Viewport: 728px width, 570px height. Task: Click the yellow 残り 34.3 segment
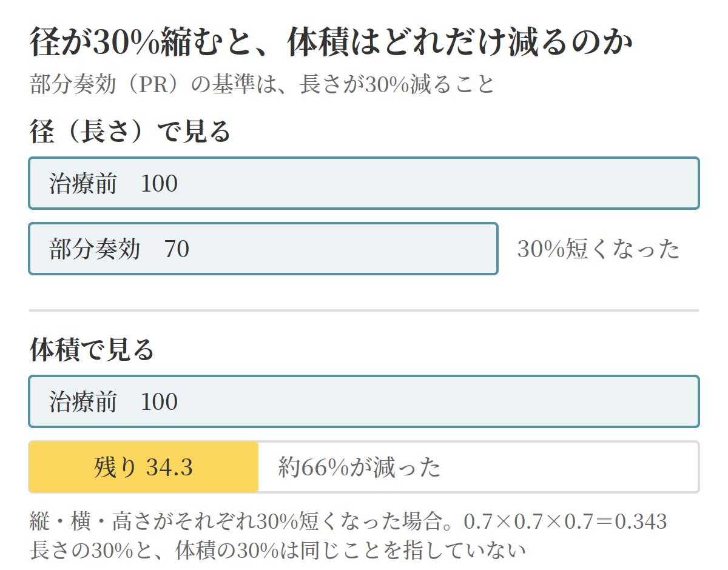click(x=144, y=467)
